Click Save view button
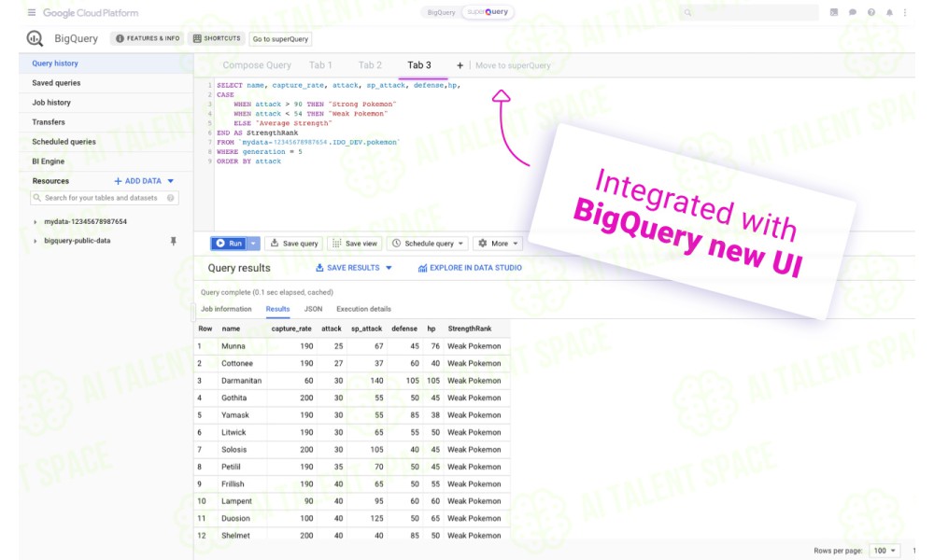Image resolution: width=934 pixels, height=560 pixels. 354,244
